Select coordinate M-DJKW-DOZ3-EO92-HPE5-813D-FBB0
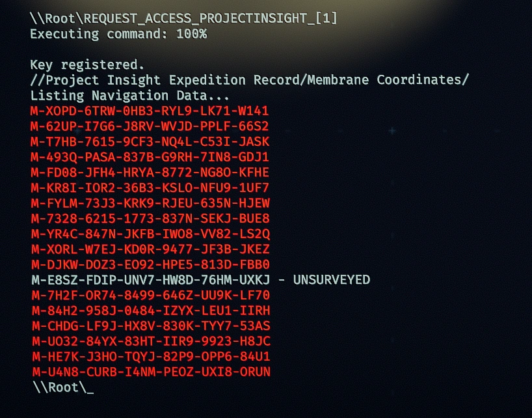Viewport: 532px width, 418px height. (150, 264)
